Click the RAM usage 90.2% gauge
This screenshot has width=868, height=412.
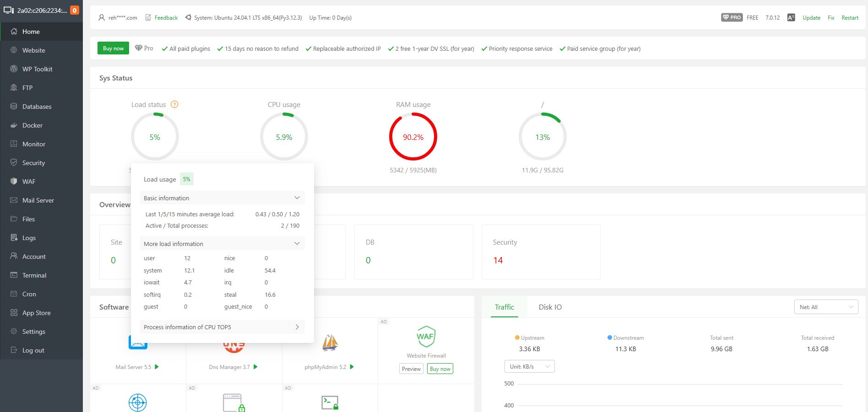[x=413, y=137]
